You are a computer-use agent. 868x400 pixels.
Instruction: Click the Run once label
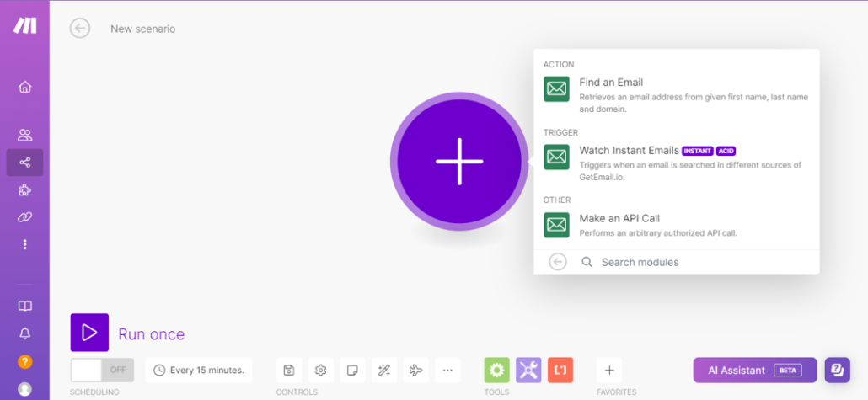(x=151, y=334)
